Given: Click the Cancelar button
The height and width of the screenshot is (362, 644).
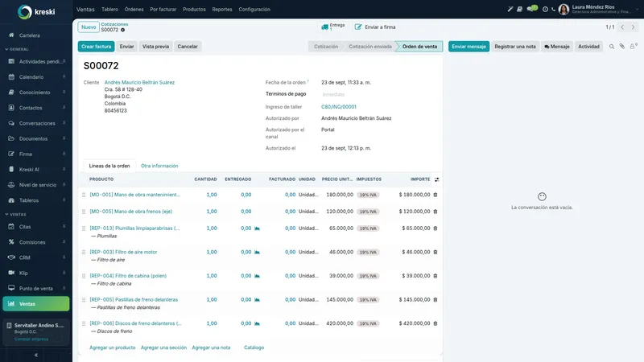Looking at the screenshot, I should coord(188,47).
